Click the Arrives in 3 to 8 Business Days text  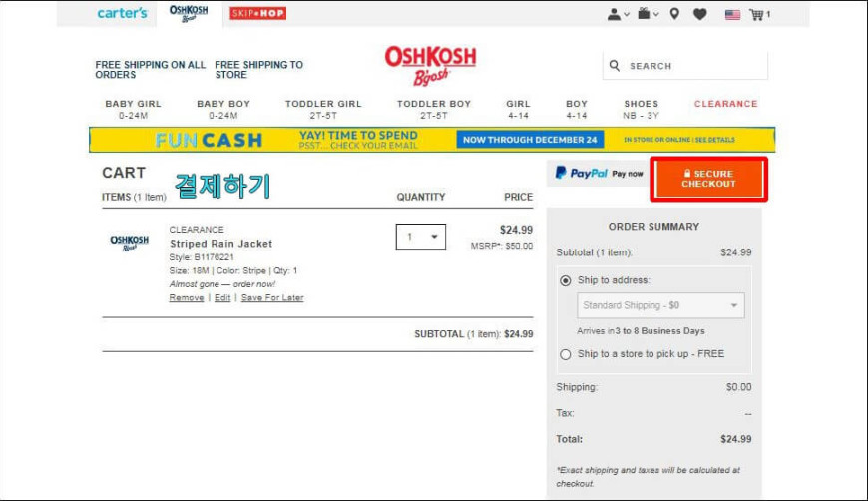[x=641, y=331]
